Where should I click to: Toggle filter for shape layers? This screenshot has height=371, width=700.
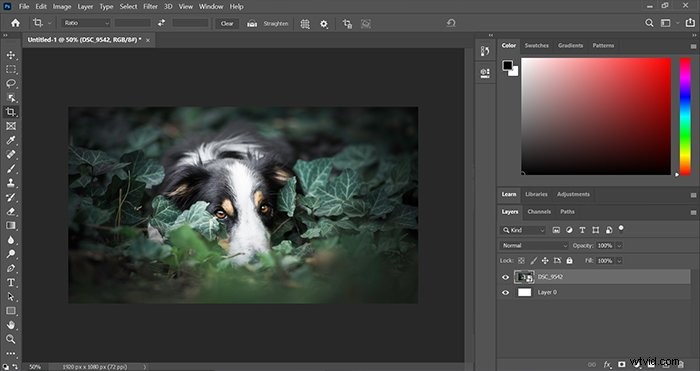[596, 230]
